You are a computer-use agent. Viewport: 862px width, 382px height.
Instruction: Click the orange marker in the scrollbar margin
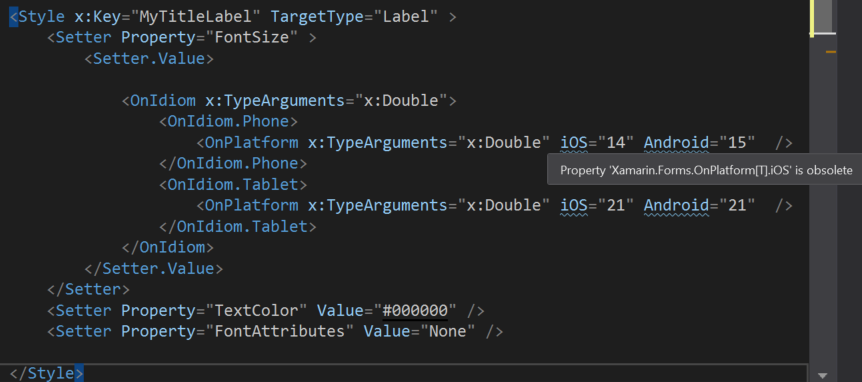(x=831, y=52)
